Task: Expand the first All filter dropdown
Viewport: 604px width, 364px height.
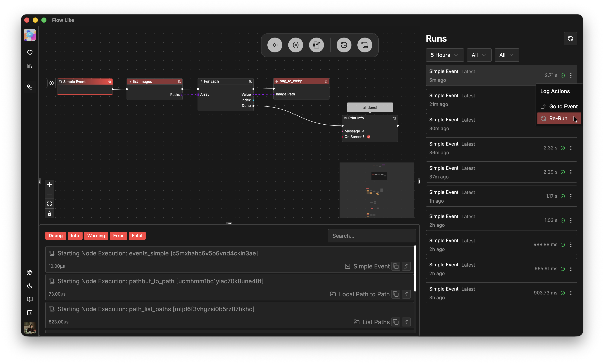Action: (x=479, y=55)
